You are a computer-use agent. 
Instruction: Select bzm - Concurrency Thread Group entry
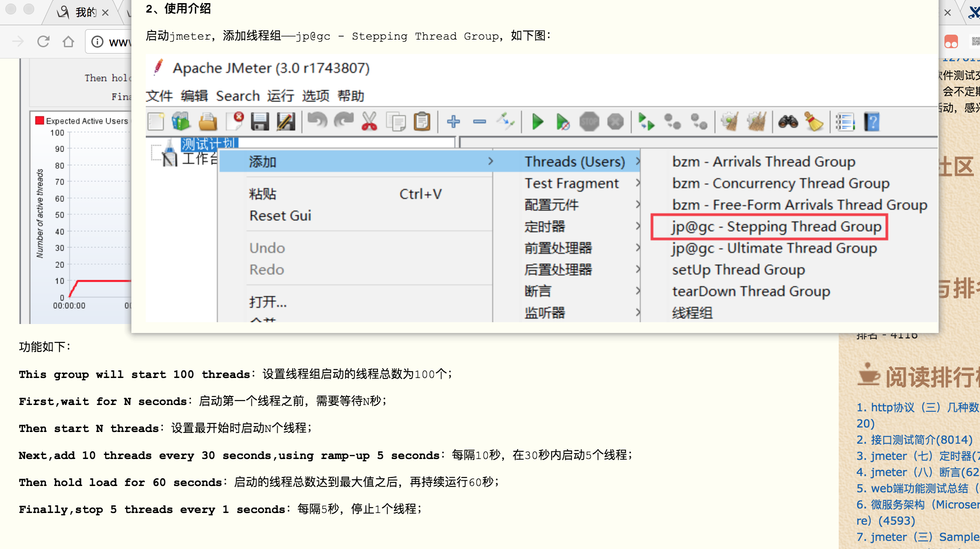pyautogui.click(x=781, y=183)
